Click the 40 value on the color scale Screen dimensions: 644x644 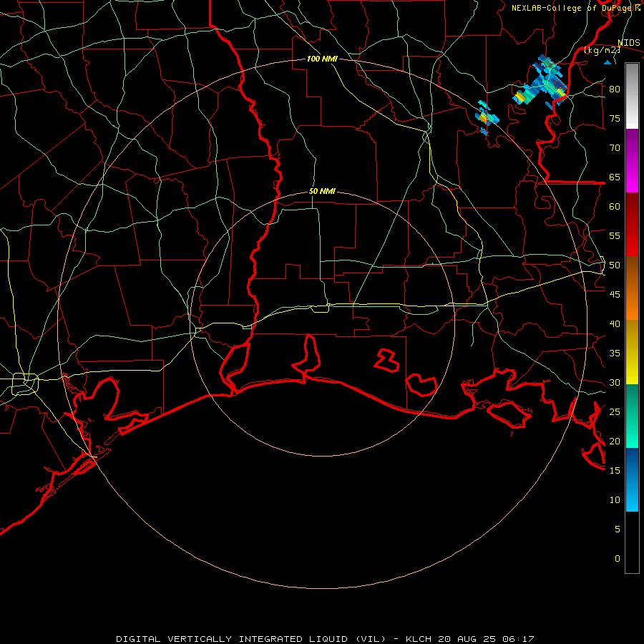[615, 324]
